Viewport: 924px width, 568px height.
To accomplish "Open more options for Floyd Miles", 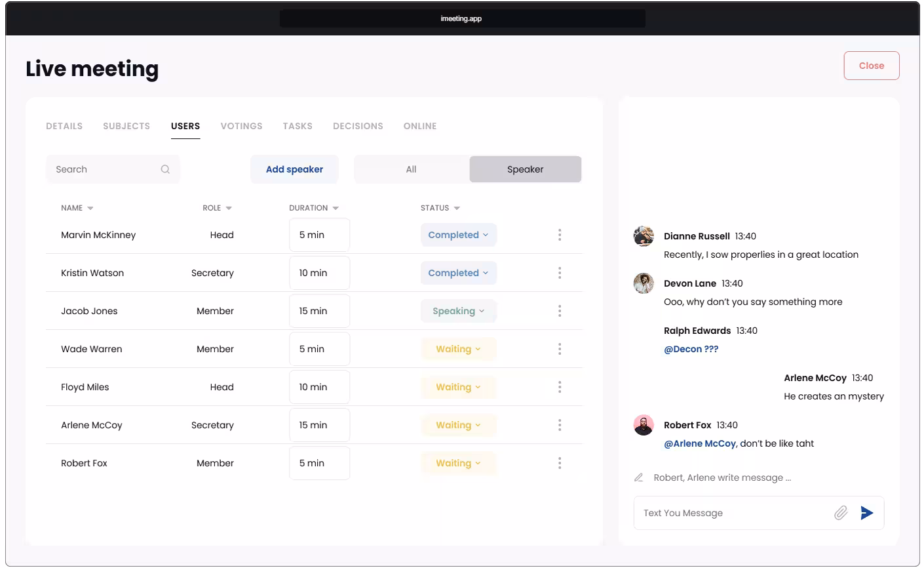I will point(560,387).
